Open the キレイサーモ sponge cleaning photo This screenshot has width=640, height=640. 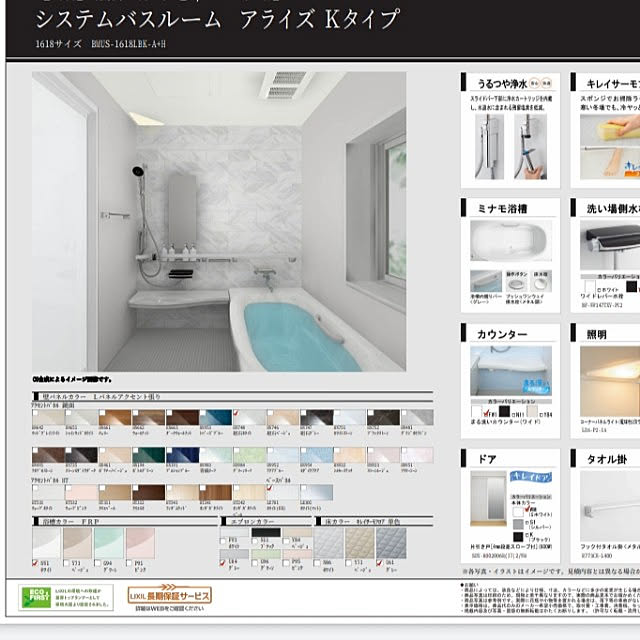pyautogui.click(x=610, y=147)
